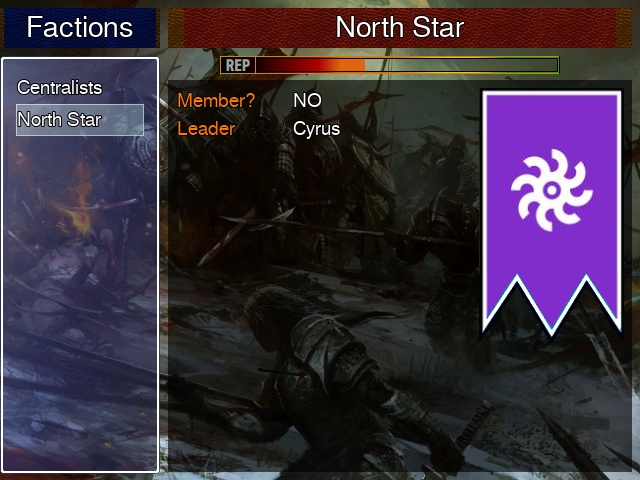Click the plain purple area above the emblem
The image size is (640, 480).
click(552, 120)
